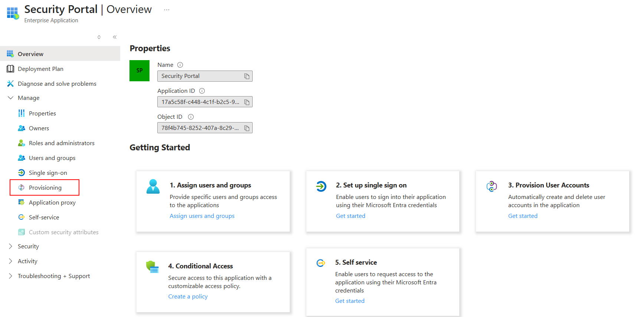Click the Provisioning cycle icon in sidebar
Screen dimensions: 644x317
tap(22, 187)
